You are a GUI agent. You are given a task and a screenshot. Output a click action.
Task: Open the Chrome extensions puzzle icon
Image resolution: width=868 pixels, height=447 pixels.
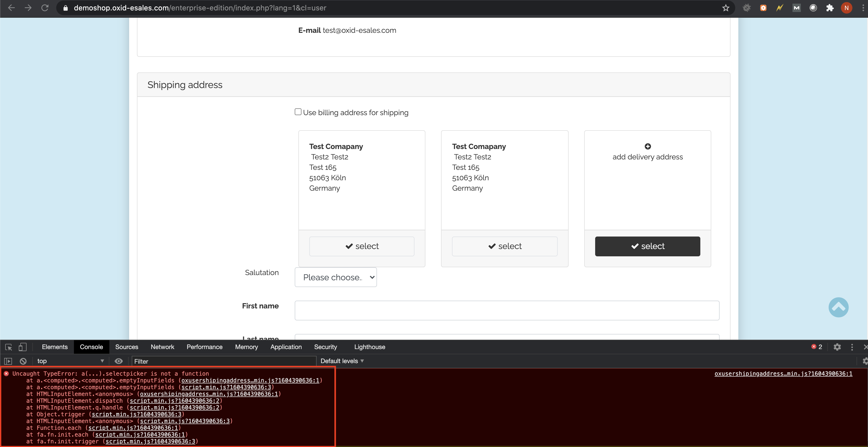(829, 8)
